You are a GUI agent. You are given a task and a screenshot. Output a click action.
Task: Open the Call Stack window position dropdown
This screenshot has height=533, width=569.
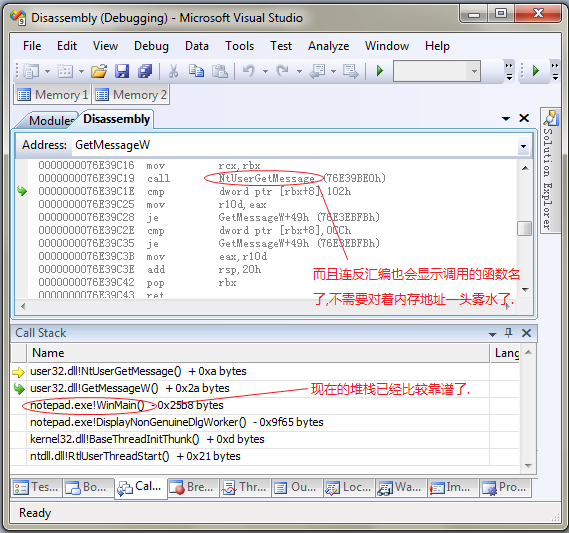[x=492, y=334]
